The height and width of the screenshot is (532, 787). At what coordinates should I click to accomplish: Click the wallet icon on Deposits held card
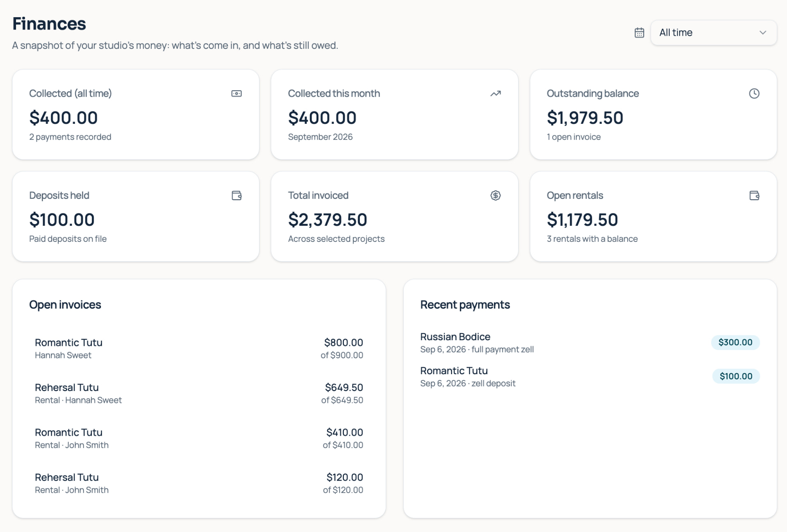pos(237,196)
